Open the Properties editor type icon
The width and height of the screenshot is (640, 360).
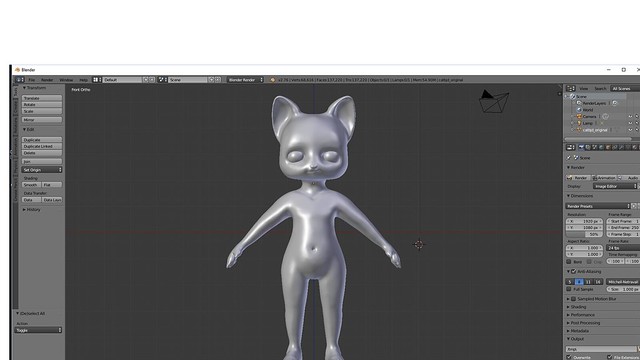click(571, 147)
